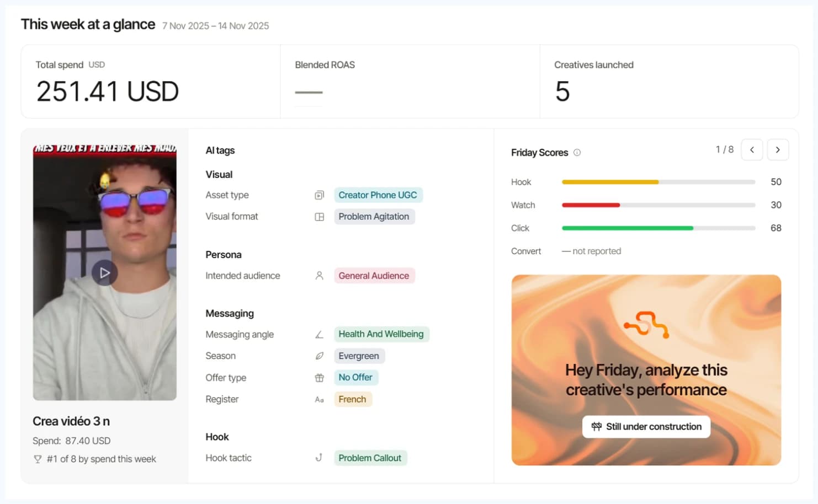Image resolution: width=818 pixels, height=504 pixels.
Task: Click the Messaging angle icon
Action: (319, 334)
